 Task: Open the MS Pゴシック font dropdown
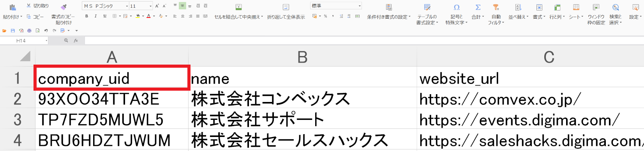pos(127,6)
